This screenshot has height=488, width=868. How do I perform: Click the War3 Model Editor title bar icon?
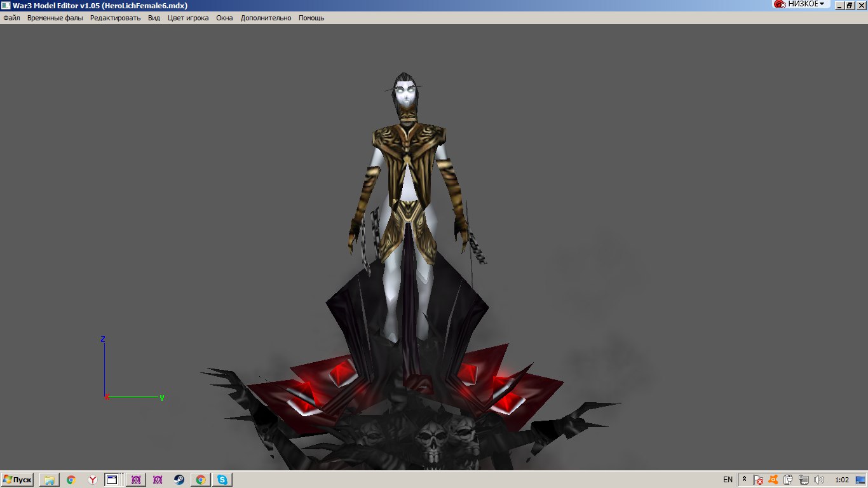click(6, 5)
